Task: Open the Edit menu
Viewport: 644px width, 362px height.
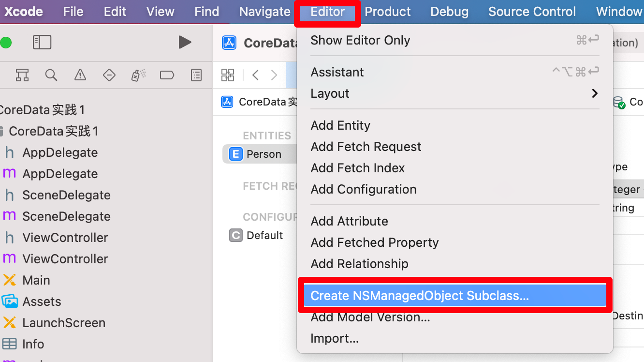Action: (115, 12)
